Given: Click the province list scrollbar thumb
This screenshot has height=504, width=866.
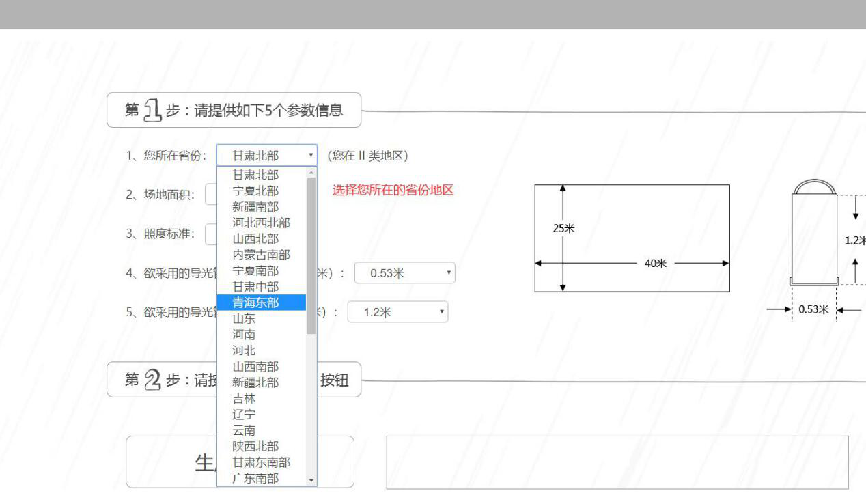Looking at the screenshot, I should [x=311, y=253].
